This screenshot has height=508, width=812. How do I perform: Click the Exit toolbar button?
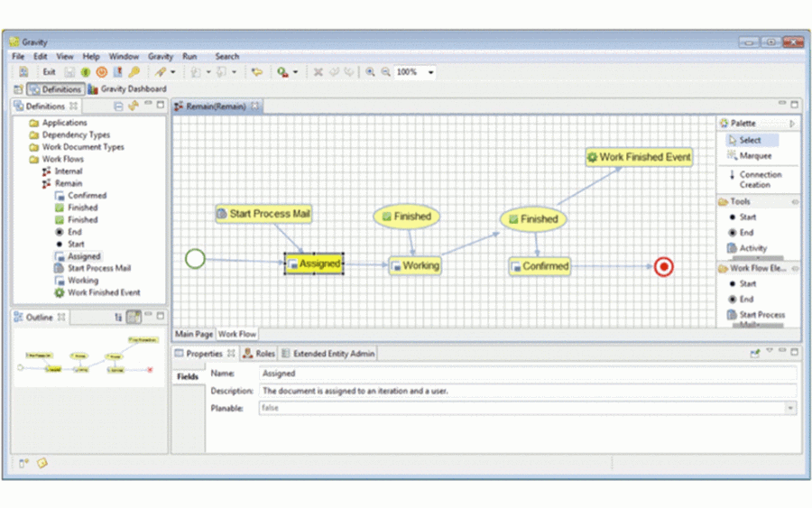50,72
